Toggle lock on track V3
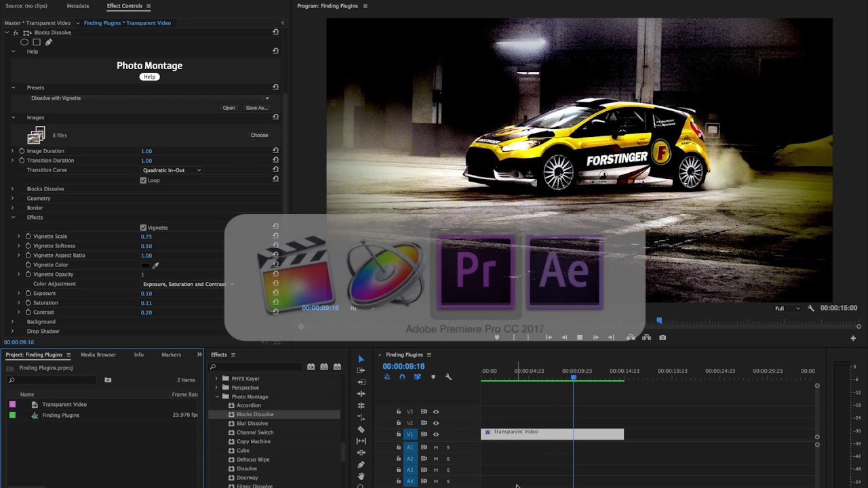This screenshot has height=488, width=868. coord(399,411)
